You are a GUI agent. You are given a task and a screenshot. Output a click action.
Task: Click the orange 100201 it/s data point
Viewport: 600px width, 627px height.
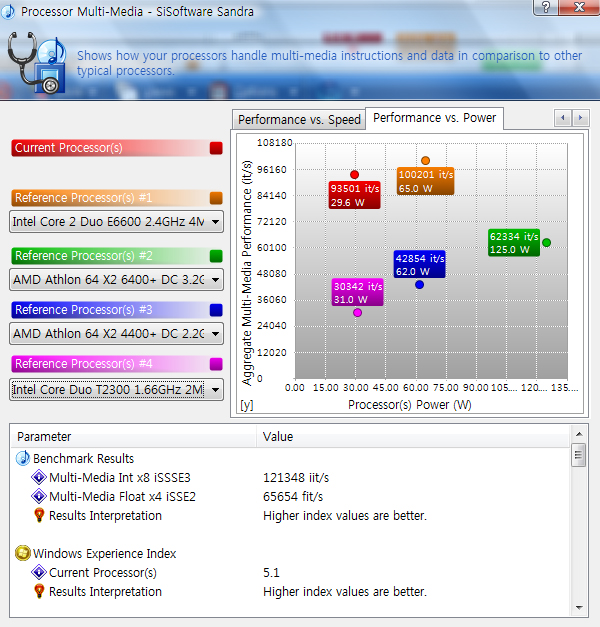[426, 161]
